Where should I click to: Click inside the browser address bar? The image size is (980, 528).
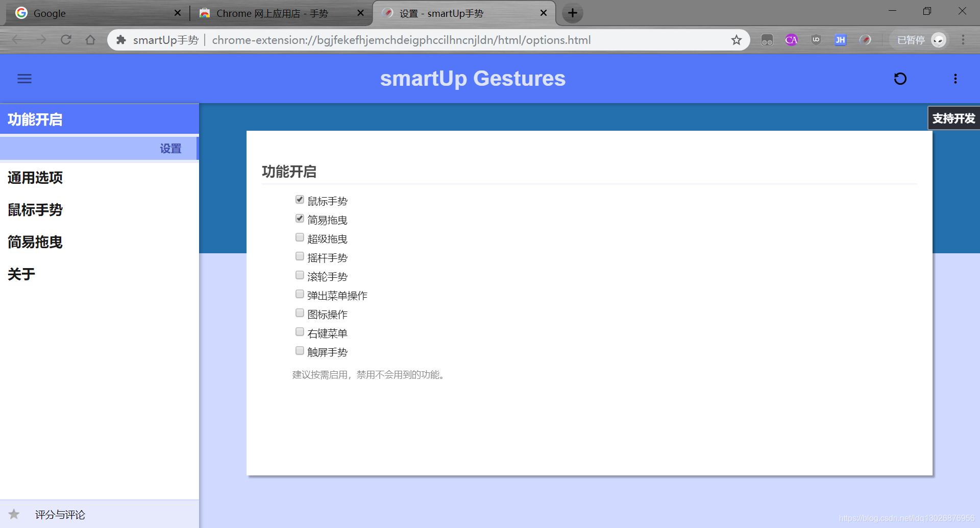point(408,39)
